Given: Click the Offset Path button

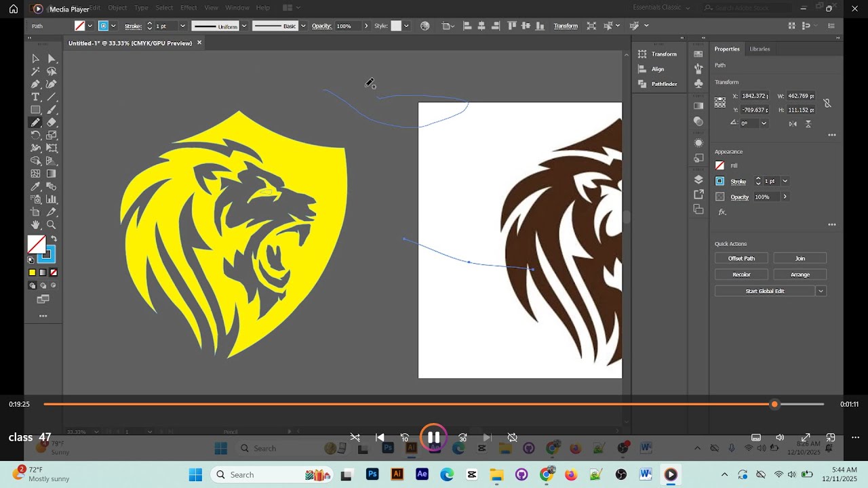Looking at the screenshot, I should [741, 258].
